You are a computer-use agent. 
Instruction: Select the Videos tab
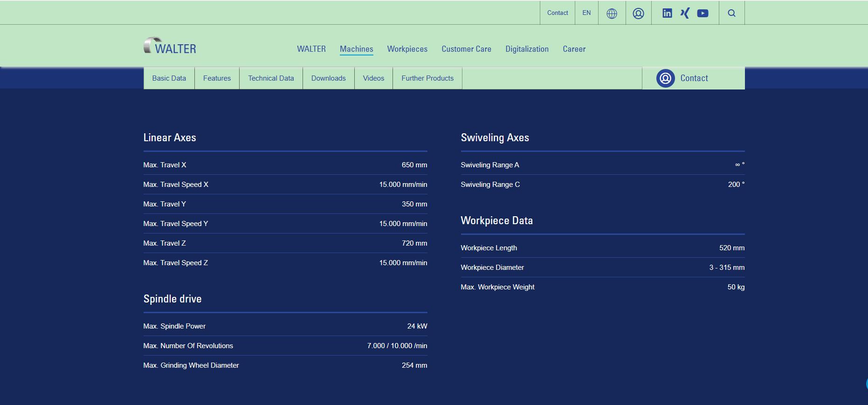(x=373, y=78)
